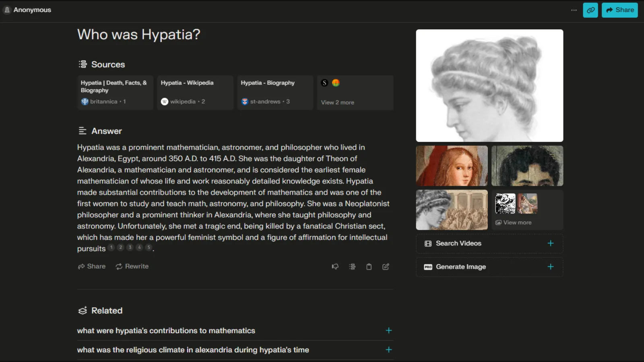Open the three-dot more options menu
Image resolution: width=644 pixels, height=362 pixels.
pyautogui.click(x=574, y=10)
